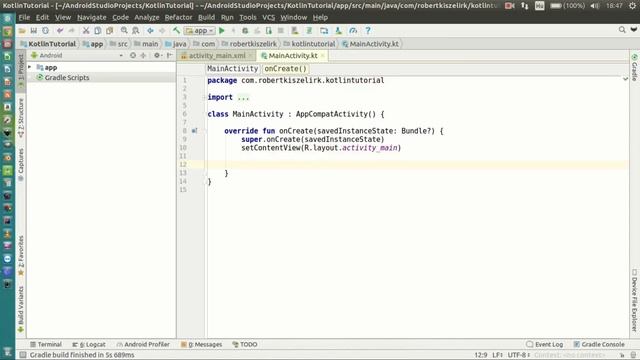Open the Terminal tool window
Image resolution: width=640 pixels, height=360 pixels.
pos(46,344)
